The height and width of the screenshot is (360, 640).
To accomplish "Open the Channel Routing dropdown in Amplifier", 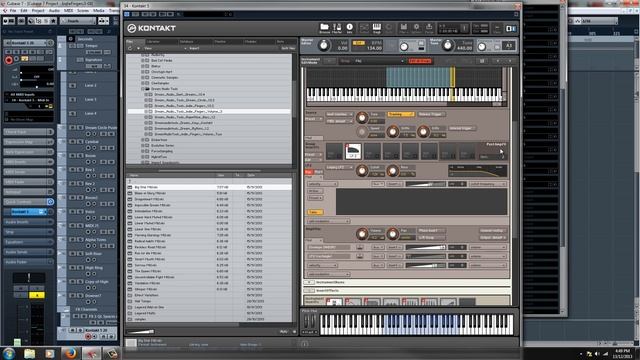I will (492, 231).
